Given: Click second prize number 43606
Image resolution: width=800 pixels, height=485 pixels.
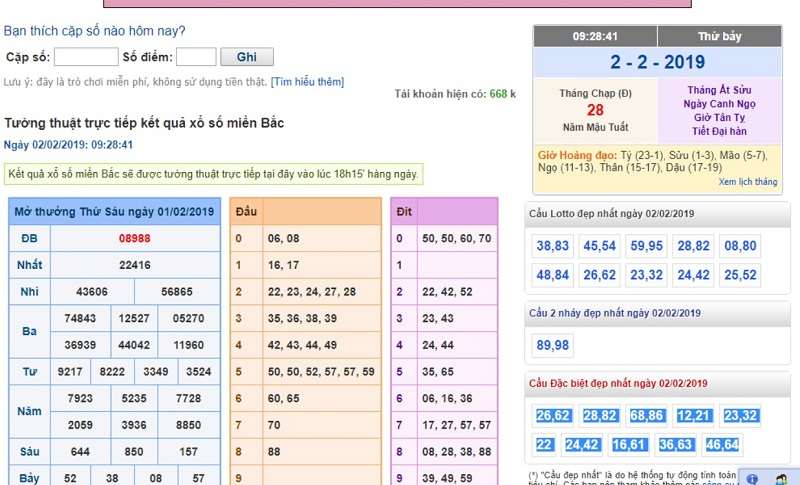Looking at the screenshot, I should pyautogui.click(x=92, y=292).
